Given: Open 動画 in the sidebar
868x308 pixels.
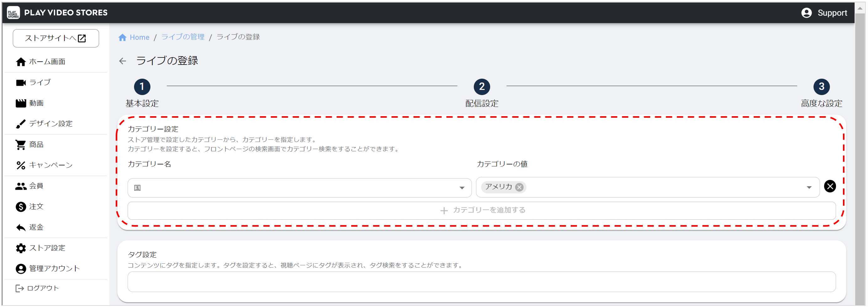Looking at the screenshot, I should coord(36,103).
